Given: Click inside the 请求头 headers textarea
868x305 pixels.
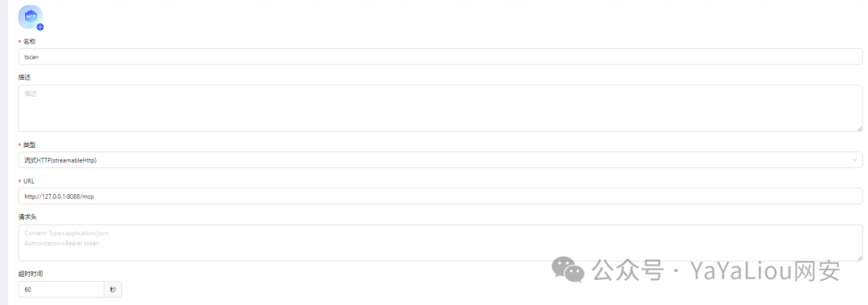Looking at the screenshot, I should coord(440,243).
